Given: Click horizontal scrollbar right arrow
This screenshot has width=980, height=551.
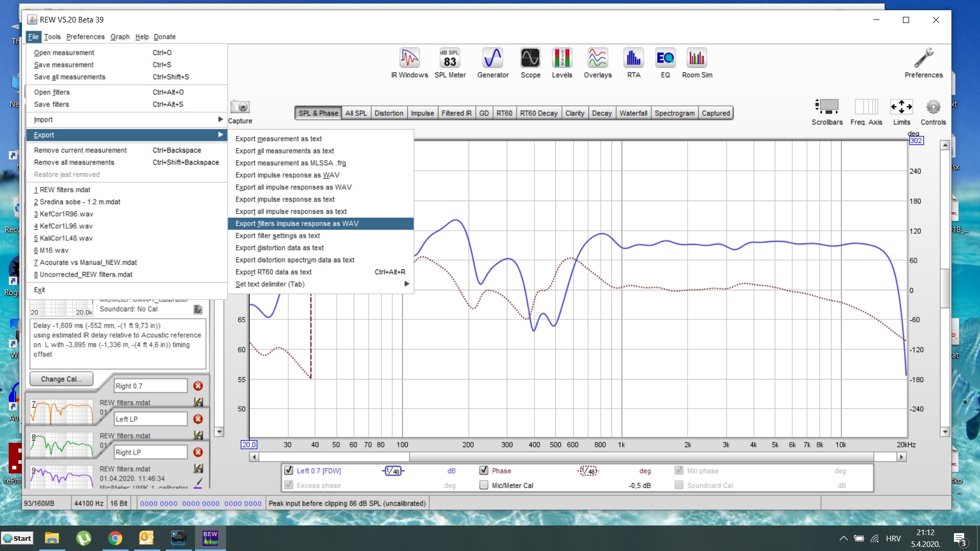Looking at the screenshot, I should coord(902,457).
